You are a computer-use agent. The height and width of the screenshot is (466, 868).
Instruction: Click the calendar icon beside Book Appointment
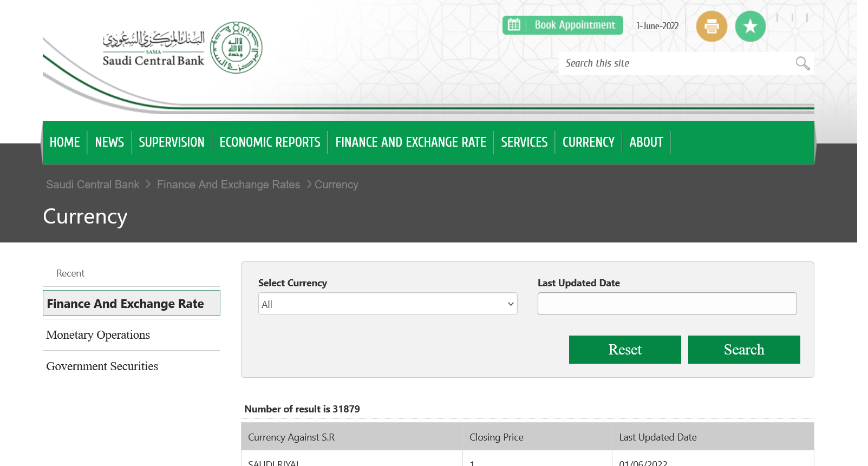click(514, 25)
